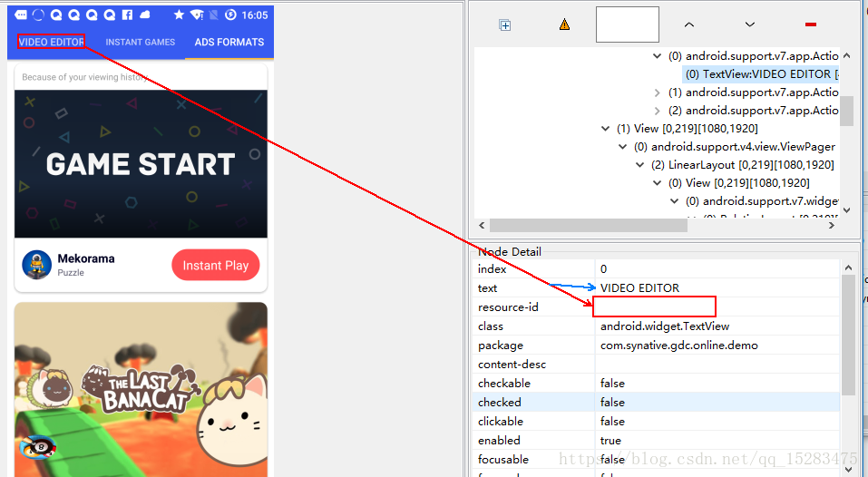Image resolution: width=868 pixels, height=477 pixels.
Task: Click the resource-id property label
Action: pyautogui.click(x=508, y=307)
